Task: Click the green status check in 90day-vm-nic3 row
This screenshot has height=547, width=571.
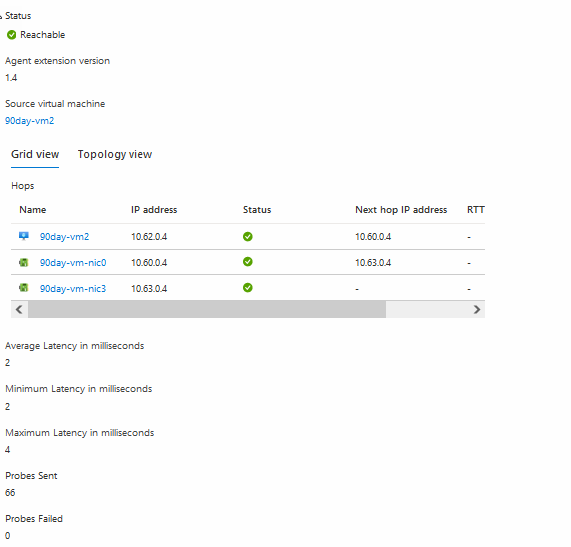Action: click(248, 288)
